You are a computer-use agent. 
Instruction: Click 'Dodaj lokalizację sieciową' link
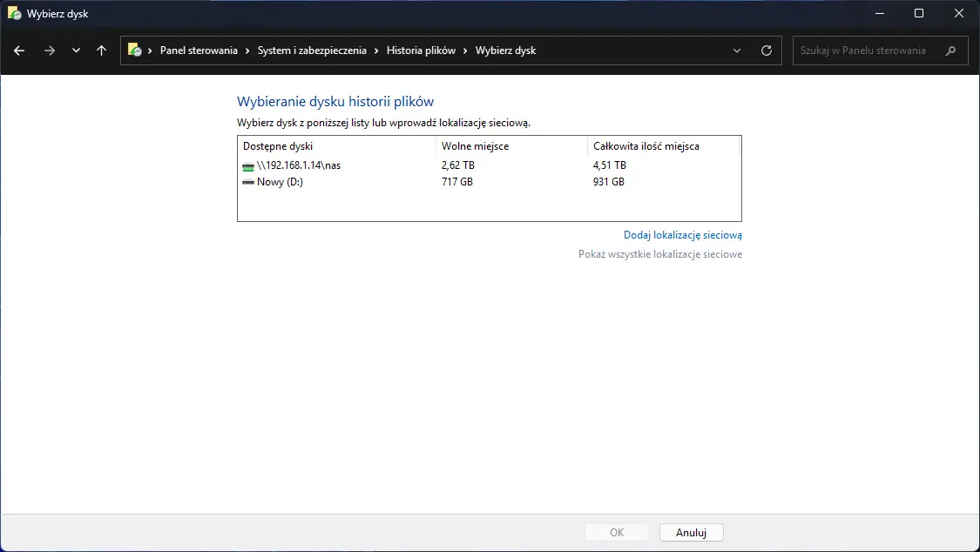click(682, 235)
